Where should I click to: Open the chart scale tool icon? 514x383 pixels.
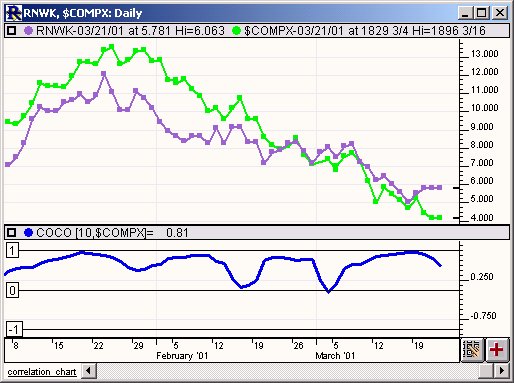(x=473, y=350)
